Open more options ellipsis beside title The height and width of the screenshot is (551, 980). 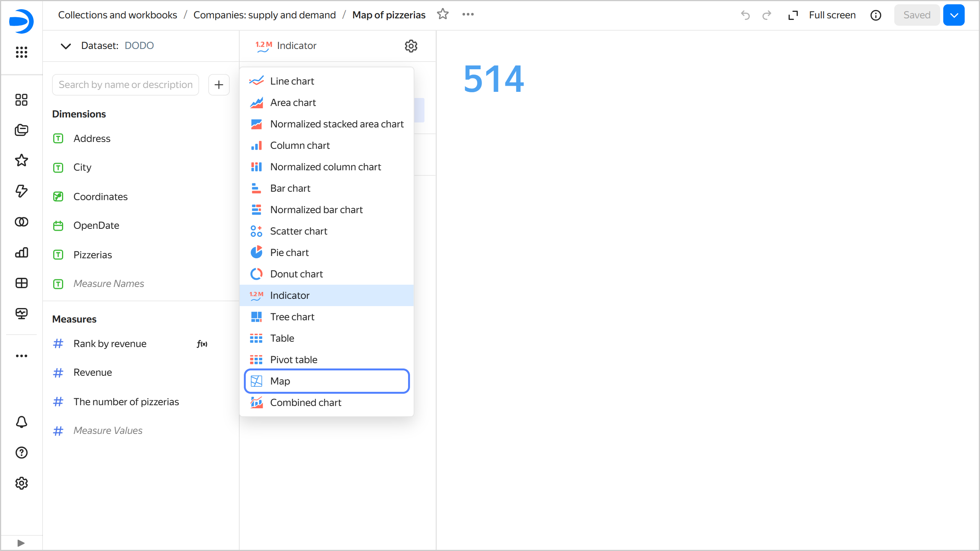click(x=468, y=15)
